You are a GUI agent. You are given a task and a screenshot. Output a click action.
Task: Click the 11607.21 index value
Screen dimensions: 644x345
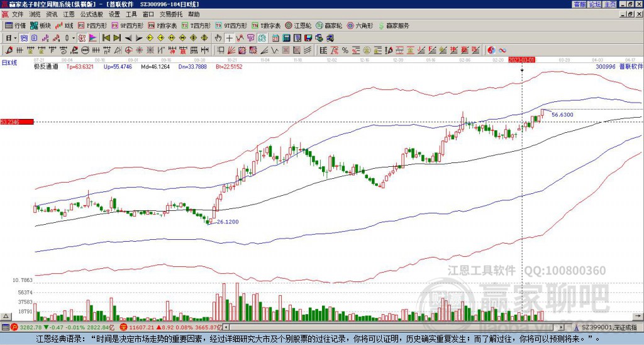(142, 327)
